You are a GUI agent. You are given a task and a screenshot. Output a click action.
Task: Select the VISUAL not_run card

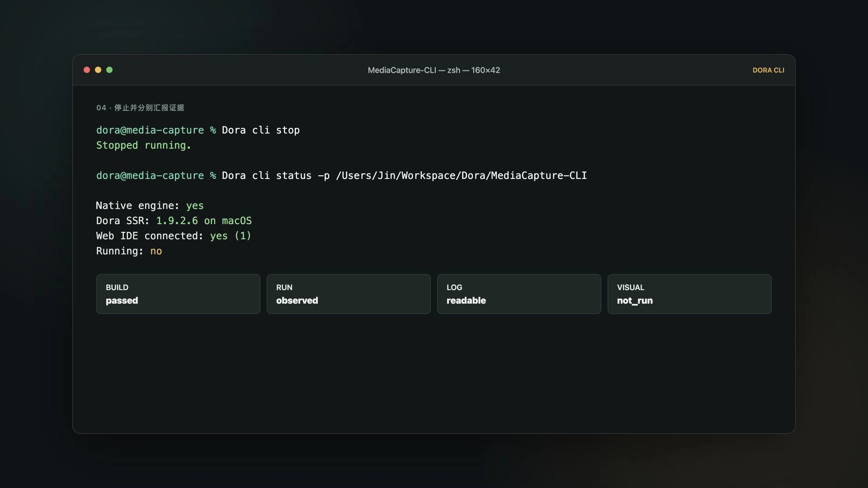point(689,294)
